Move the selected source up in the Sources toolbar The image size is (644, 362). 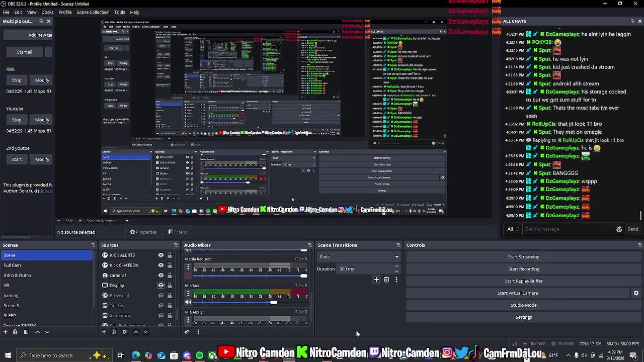136,332
